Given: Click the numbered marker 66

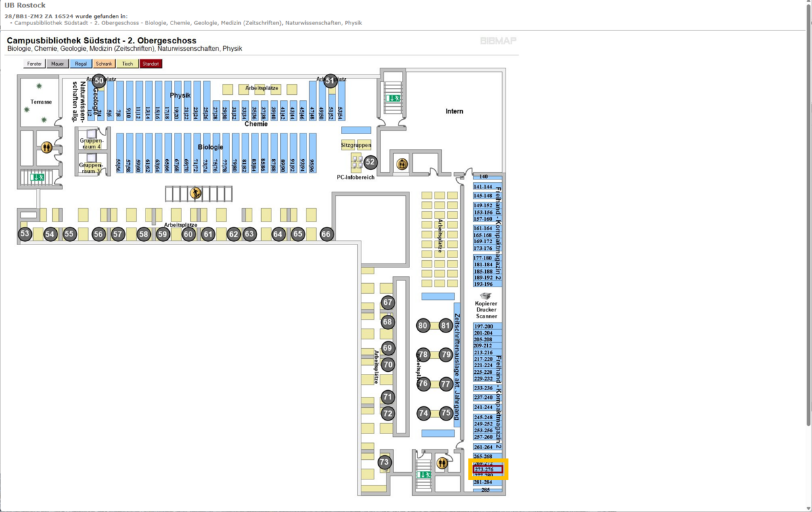Looking at the screenshot, I should (327, 234).
